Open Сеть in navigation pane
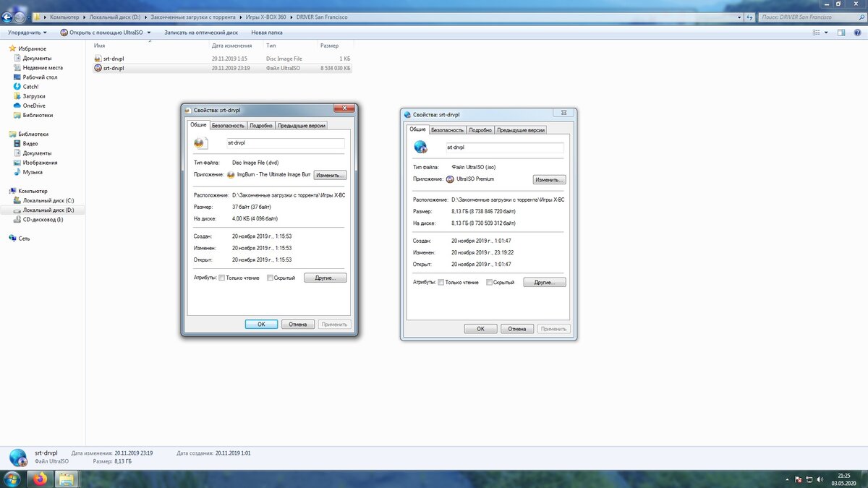This screenshot has width=868, height=488. 24,238
